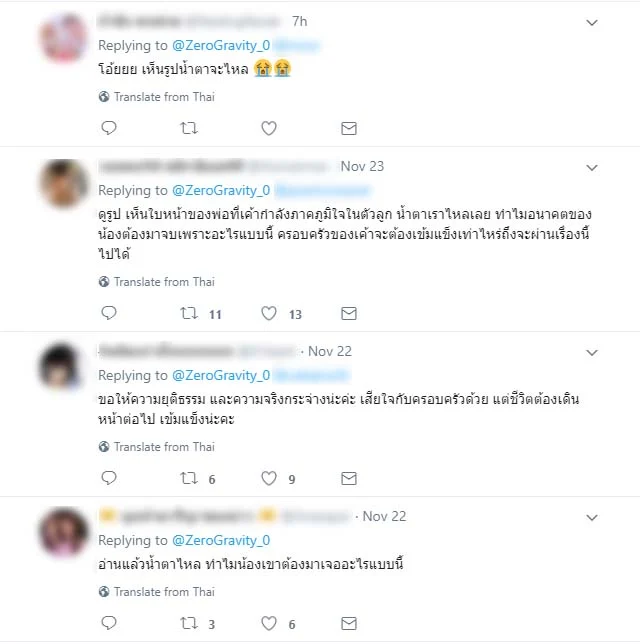The width and height of the screenshot is (640, 644).
Task: Expand the Nov 23 tweet's options chevron
Action: (592, 168)
